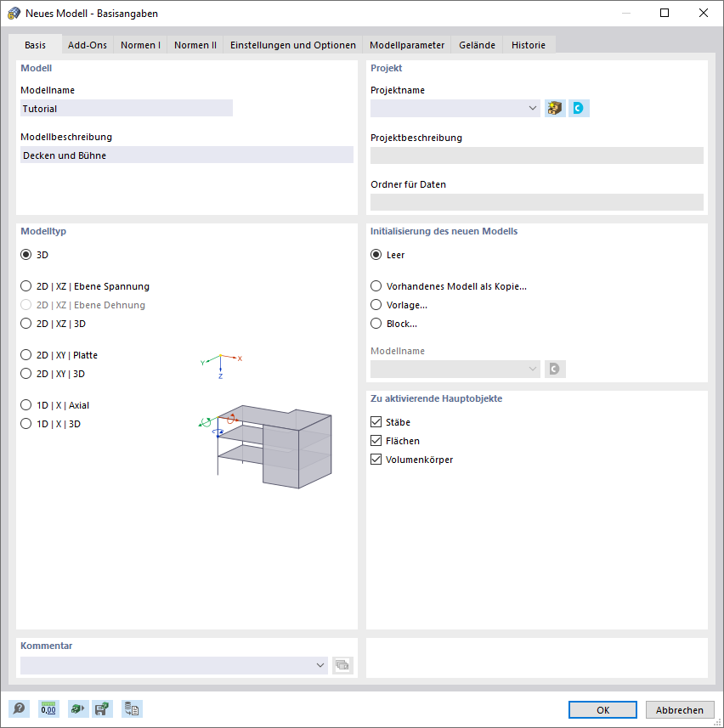
Task: Click the XYZ coordinate axes graphic
Action: 221,366
